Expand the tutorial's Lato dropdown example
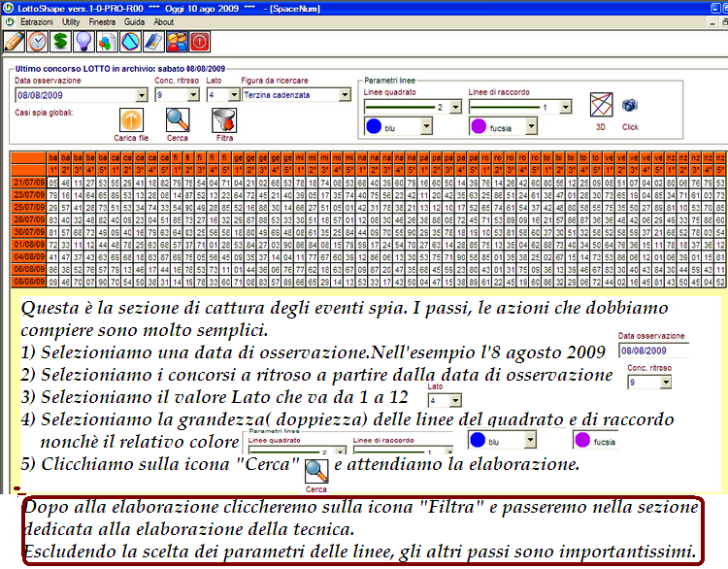 click(456, 400)
